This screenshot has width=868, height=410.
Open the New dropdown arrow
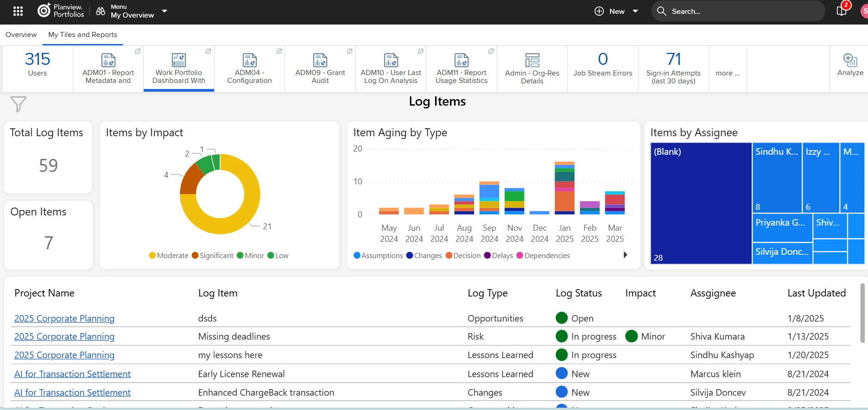point(635,11)
